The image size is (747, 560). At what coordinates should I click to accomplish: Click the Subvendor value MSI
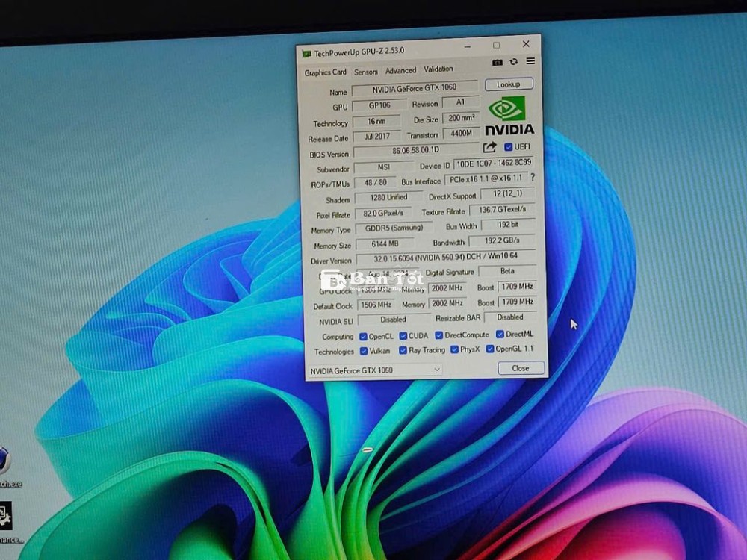pos(384,167)
